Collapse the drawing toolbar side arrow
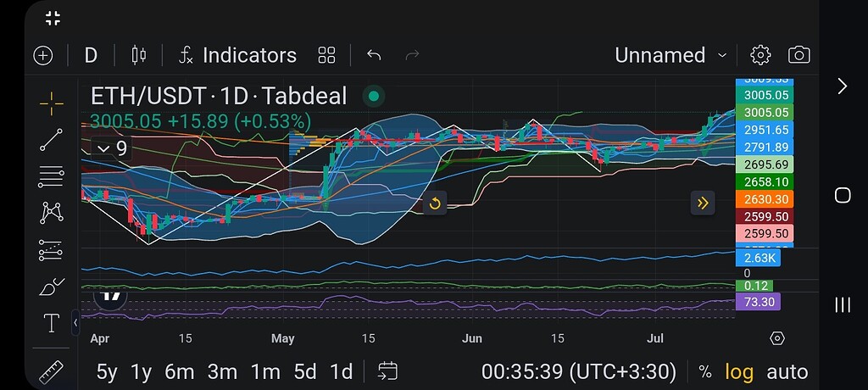 tap(75, 322)
